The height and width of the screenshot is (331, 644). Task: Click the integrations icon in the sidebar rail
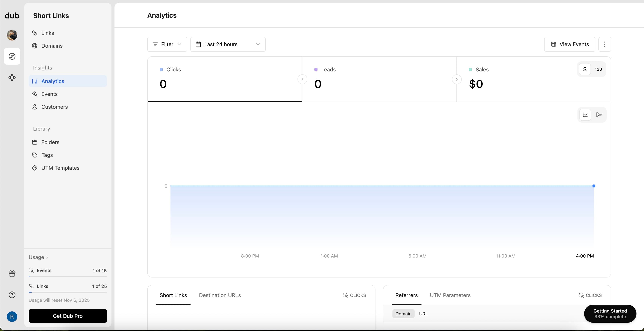[12, 77]
